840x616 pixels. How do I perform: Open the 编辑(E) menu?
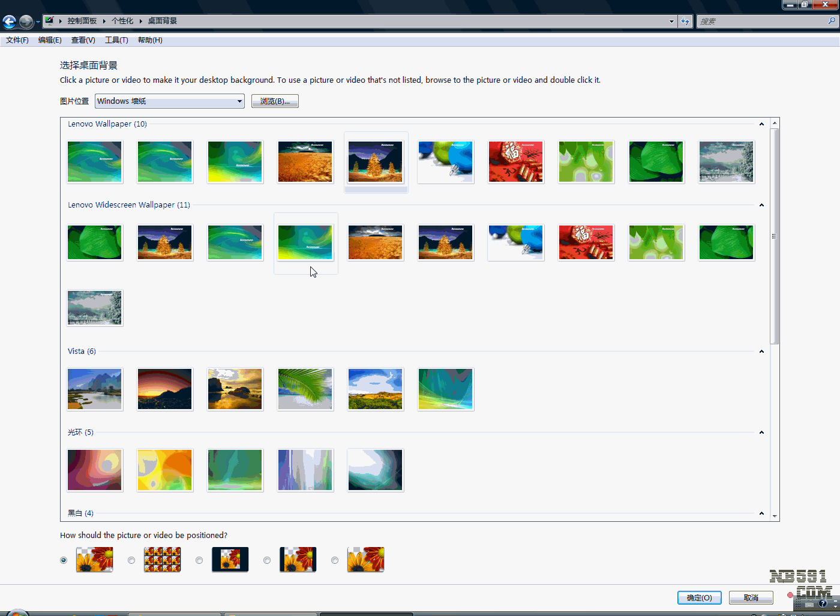pyautogui.click(x=50, y=40)
